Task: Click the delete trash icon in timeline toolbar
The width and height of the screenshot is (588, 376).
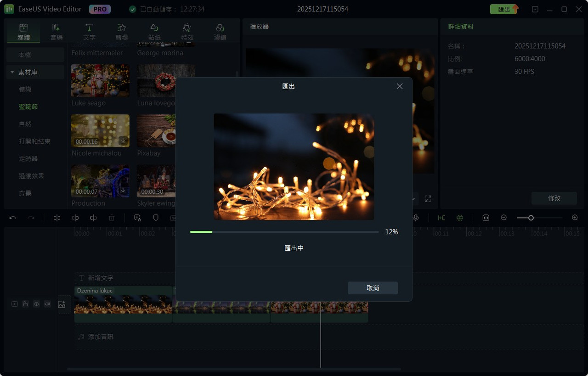Action: (x=112, y=218)
